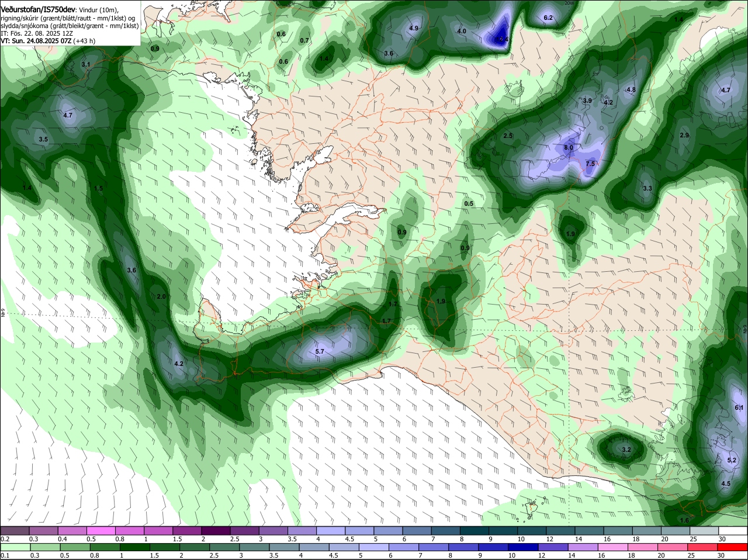Click the white 30 swatch in the snow legend
This screenshot has height=560, width=748.
733,531
